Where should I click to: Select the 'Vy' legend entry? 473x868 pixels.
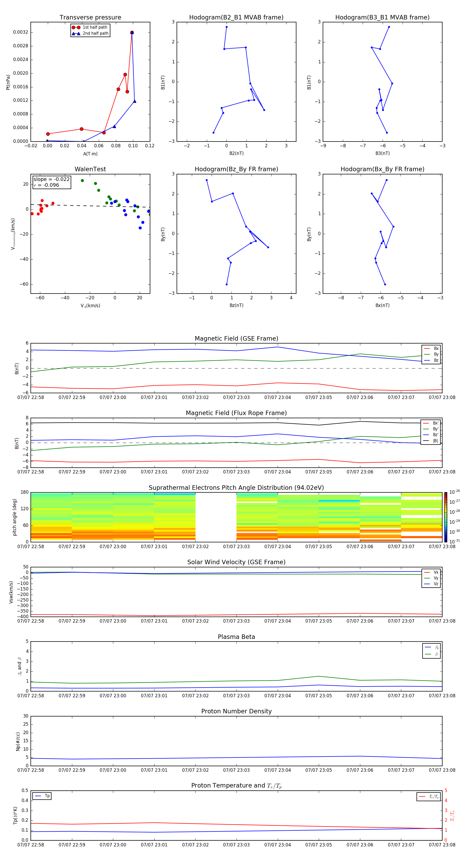pyautogui.click(x=431, y=578)
